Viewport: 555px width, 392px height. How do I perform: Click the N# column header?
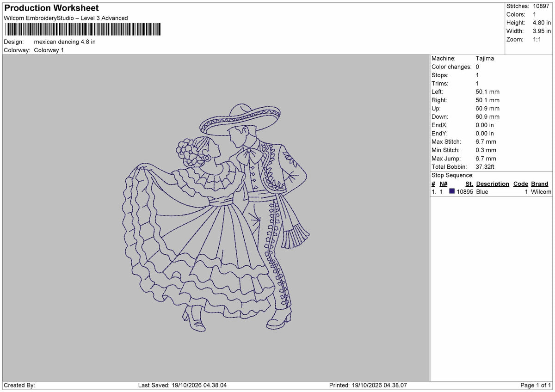(x=444, y=184)
